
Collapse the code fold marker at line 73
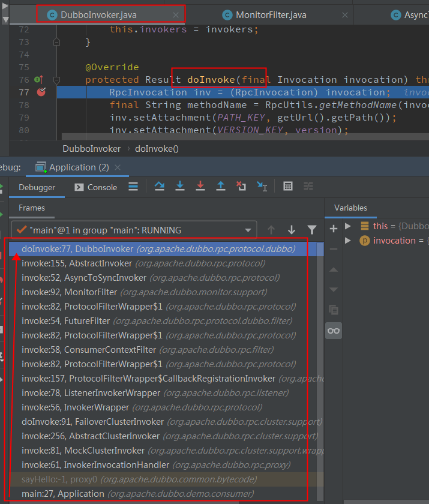coord(56,42)
